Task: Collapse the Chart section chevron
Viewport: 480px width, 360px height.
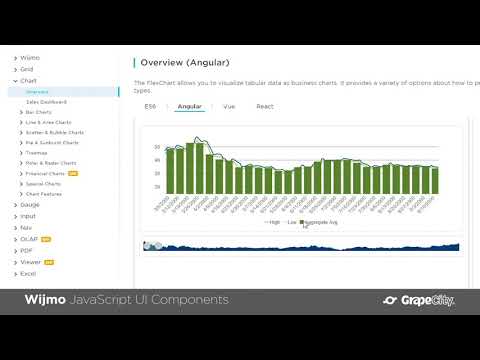Action: click(15, 81)
